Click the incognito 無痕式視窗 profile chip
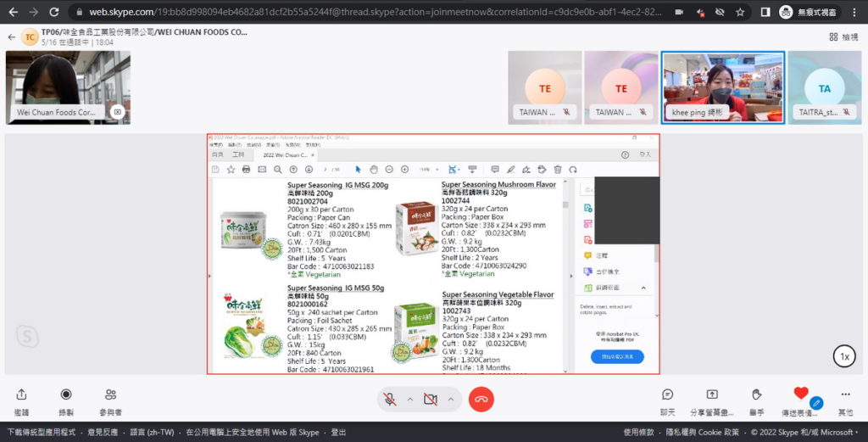Screen dimensions: 868x442 point(810,12)
